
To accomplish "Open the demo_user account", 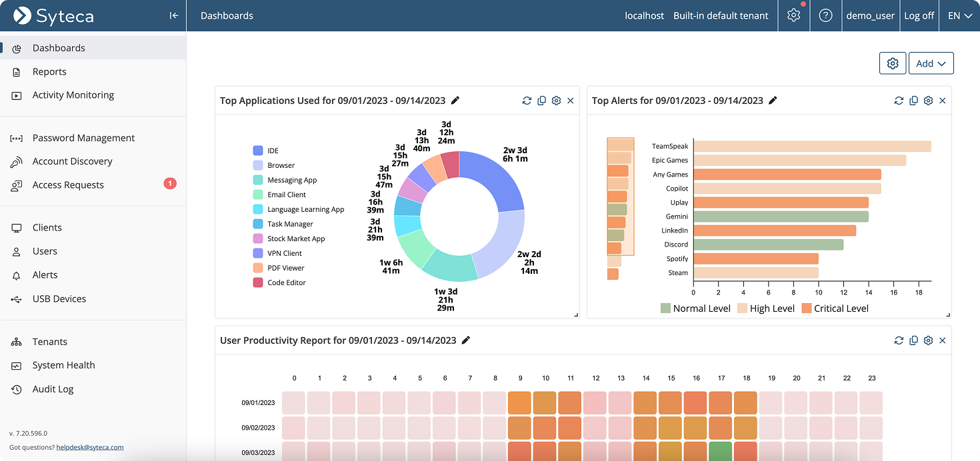I will pyautogui.click(x=870, y=15).
